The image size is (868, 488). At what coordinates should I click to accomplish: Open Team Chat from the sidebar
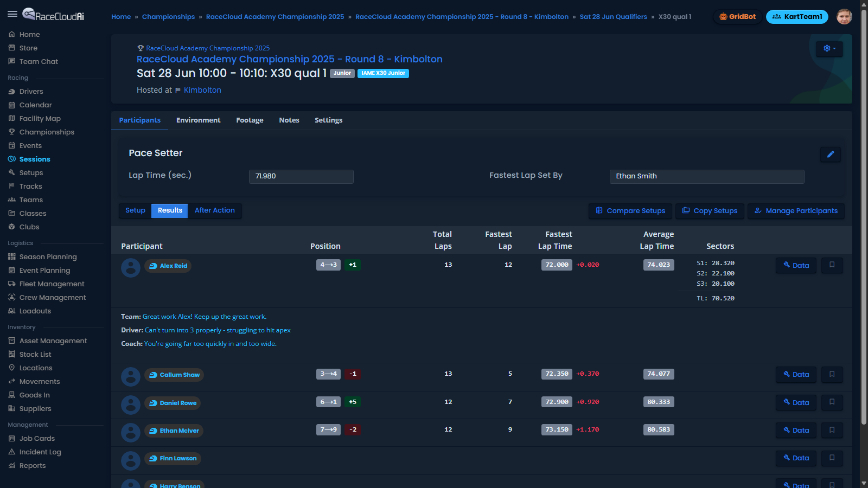point(38,61)
